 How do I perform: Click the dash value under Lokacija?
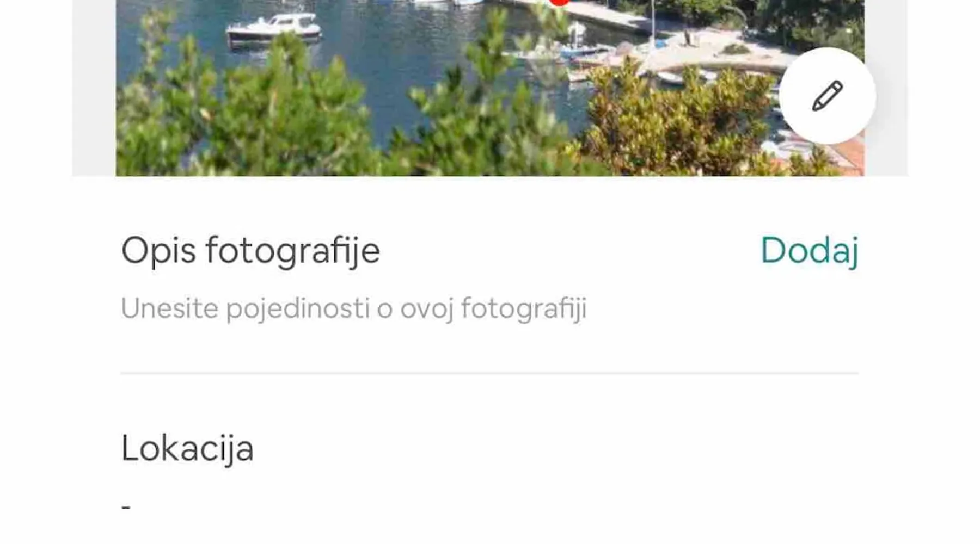[126, 507]
